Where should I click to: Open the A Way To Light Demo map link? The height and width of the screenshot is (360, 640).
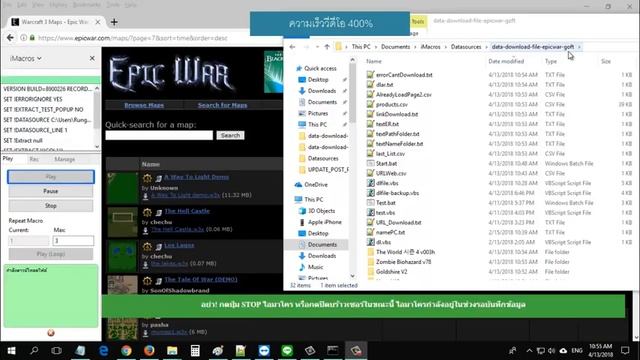coord(196,177)
